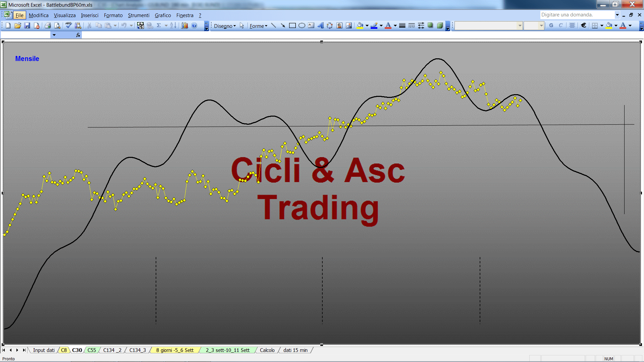Click the AutoSum sigma icon
The height and width of the screenshot is (362, 644).
click(x=159, y=25)
